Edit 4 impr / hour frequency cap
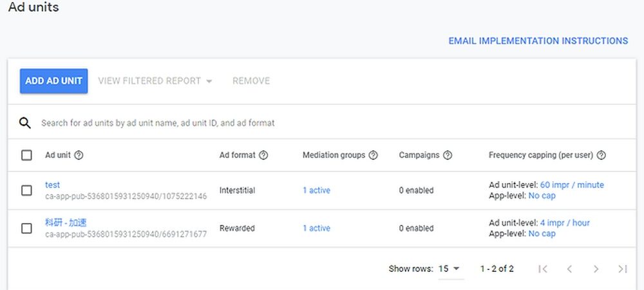The image size is (644, 290). tap(565, 223)
